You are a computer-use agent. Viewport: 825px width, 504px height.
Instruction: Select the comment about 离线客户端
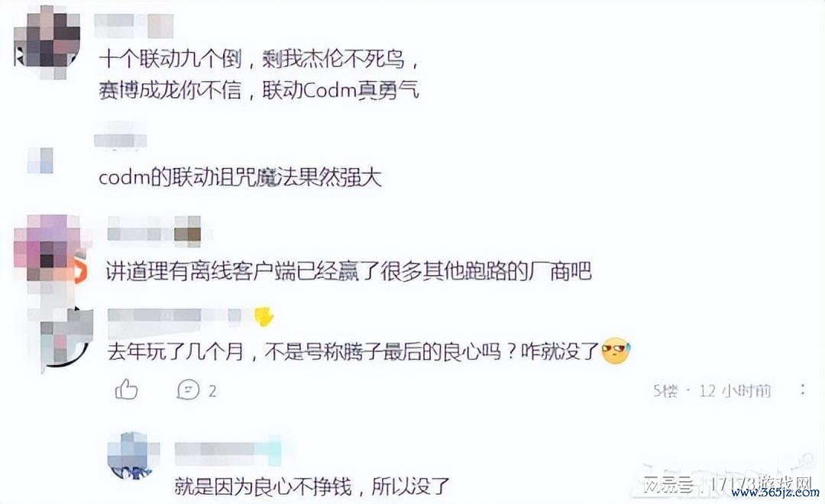pos(349,271)
